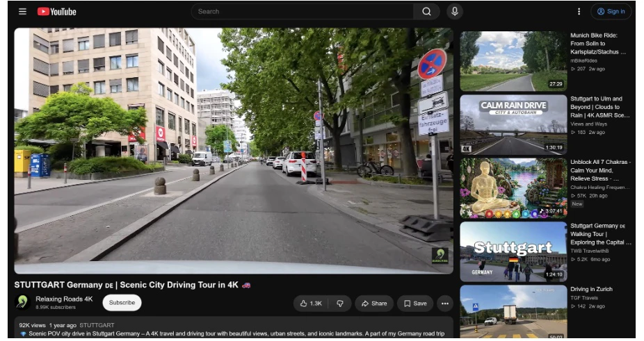The width and height of the screenshot is (644, 341).
Task: Open the Relaxing Roads 4K channel name
Action: pos(64,299)
